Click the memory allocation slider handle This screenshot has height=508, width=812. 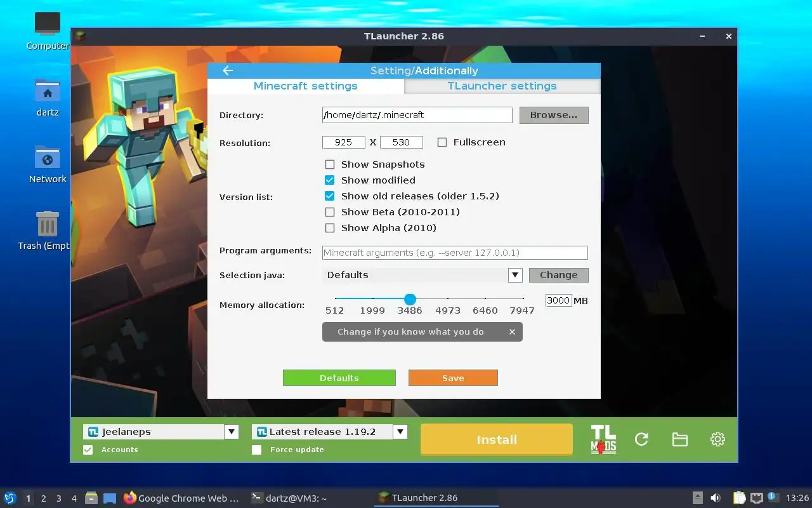coord(410,299)
